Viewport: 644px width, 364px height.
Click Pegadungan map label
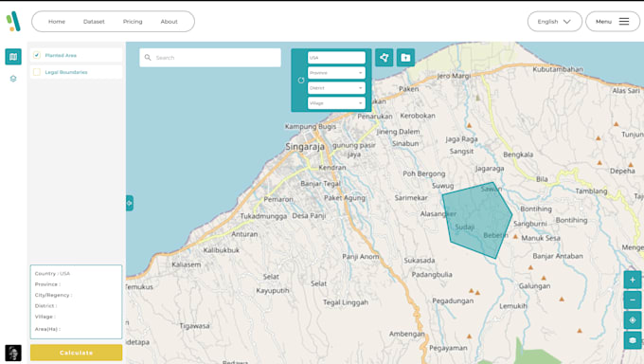453,300
